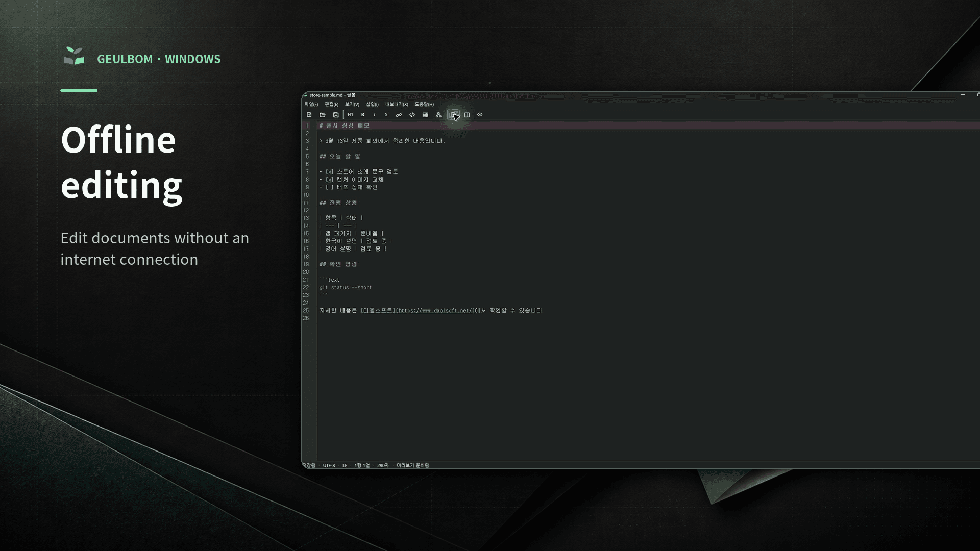The height and width of the screenshot is (551, 980).
Task: Save the document with the floppy icon
Action: click(336, 115)
